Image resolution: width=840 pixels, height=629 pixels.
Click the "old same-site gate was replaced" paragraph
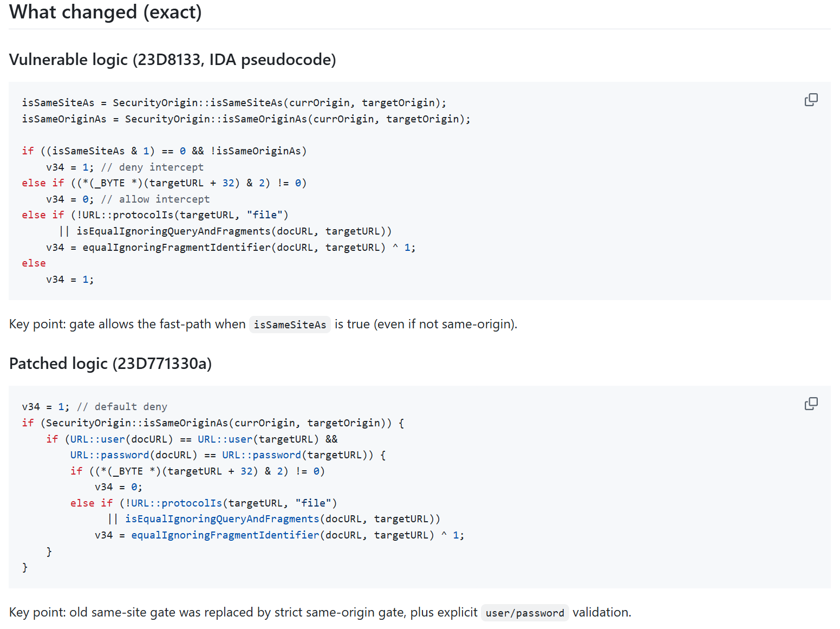(320, 613)
